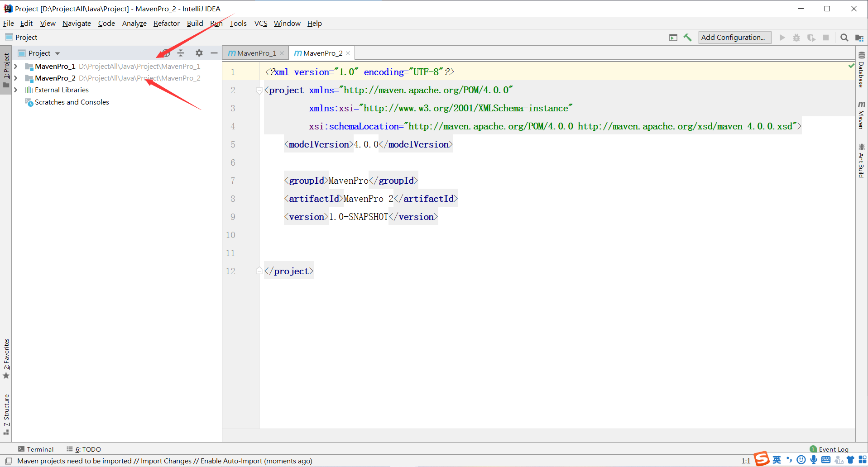
Task: Toggle the 1: Project side tab
Action: pos(6,70)
